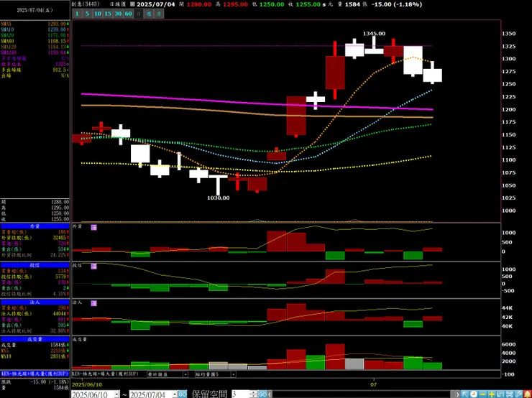This screenshot has width=532, height=398.
Task: Click the MA5 2210張 volume row
Action: click(35, 351)
